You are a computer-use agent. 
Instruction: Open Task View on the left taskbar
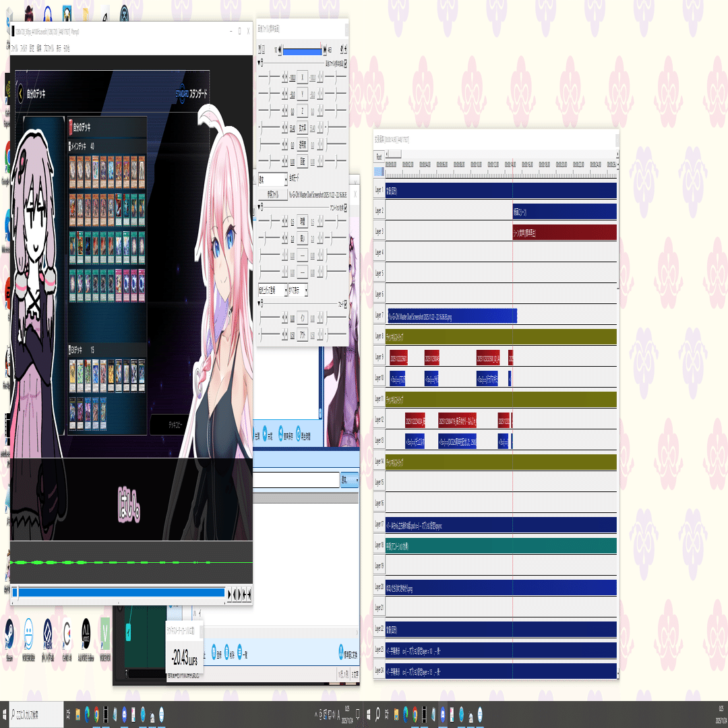(68, 714)
